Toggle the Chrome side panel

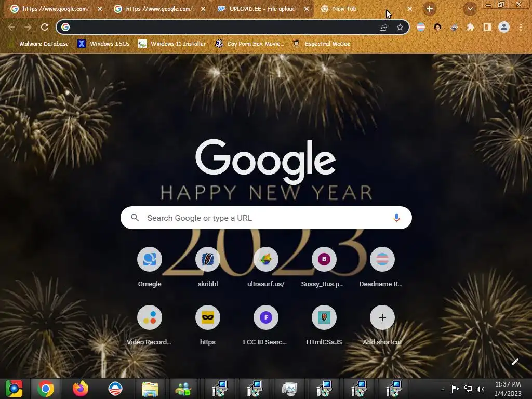click(487, 27)
